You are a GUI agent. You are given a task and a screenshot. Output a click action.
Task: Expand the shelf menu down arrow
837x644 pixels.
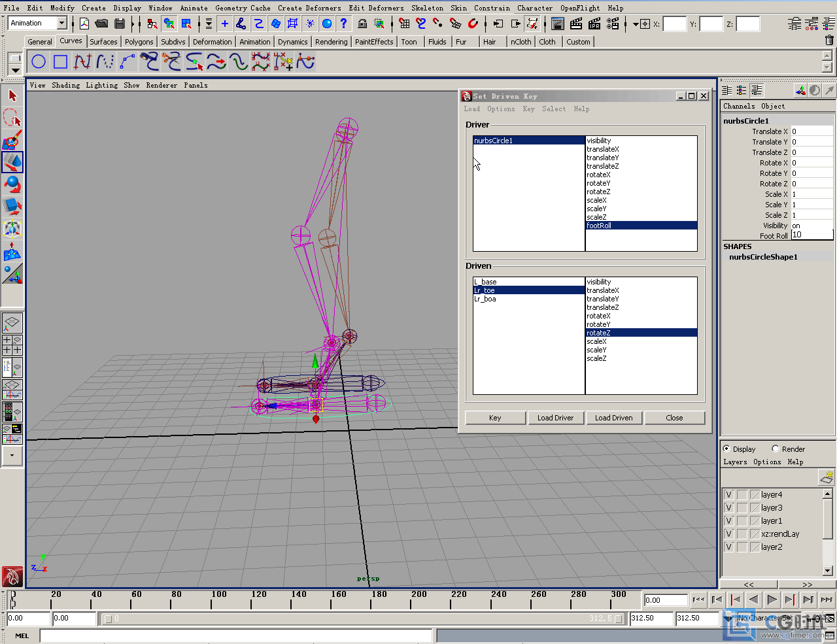pos(15,70)
